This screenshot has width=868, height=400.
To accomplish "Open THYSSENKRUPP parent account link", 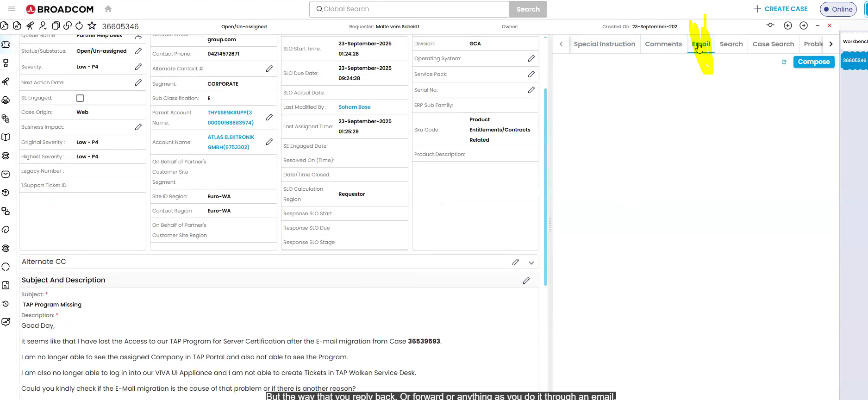I will click(x=231, y=118).
